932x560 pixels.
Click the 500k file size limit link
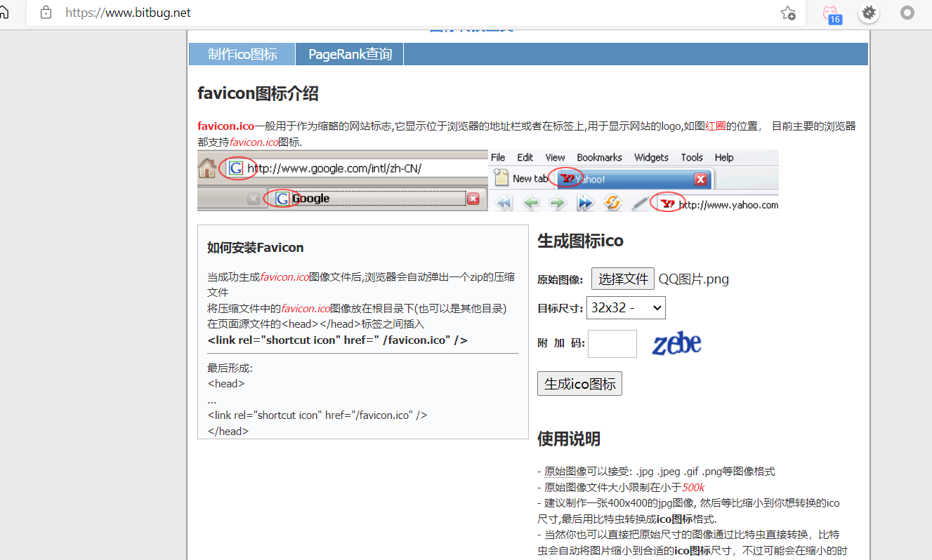693,487
